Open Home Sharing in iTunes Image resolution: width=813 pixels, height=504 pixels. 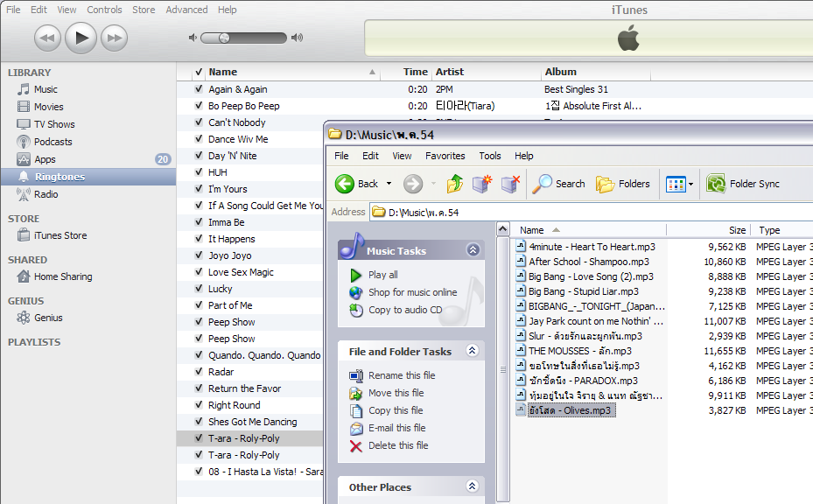pos(63,276)
